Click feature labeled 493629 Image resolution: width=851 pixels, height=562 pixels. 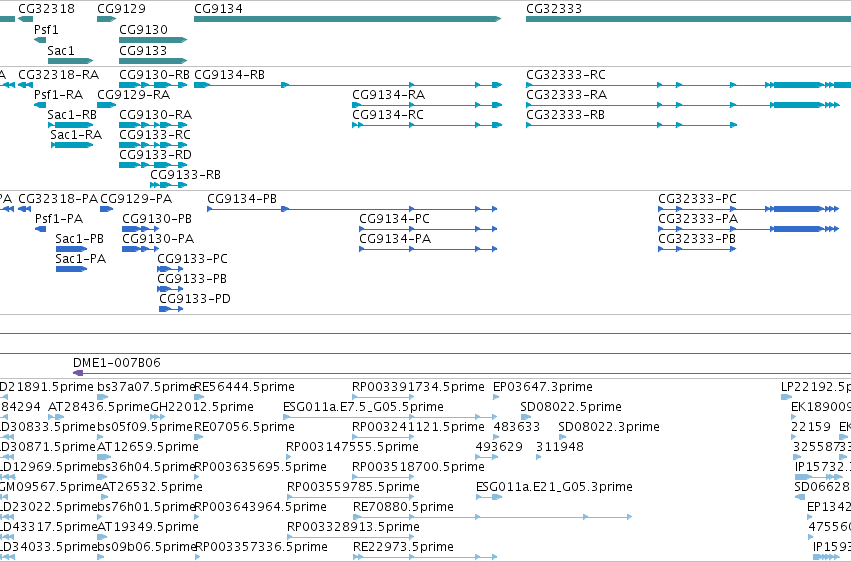[499, 447]
